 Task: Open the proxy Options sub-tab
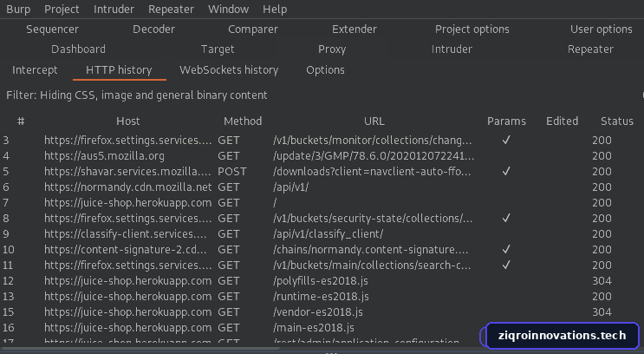(x=325, y=70)
